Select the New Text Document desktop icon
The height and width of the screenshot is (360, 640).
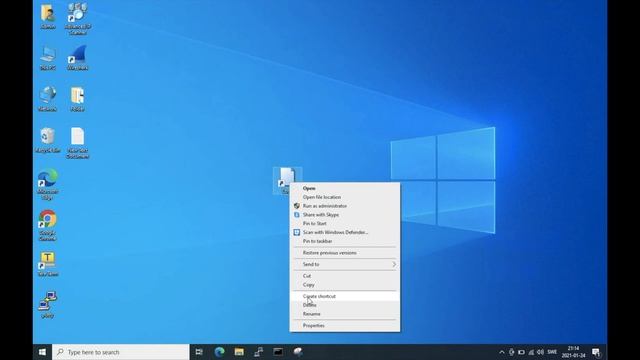tap(78, 143)
